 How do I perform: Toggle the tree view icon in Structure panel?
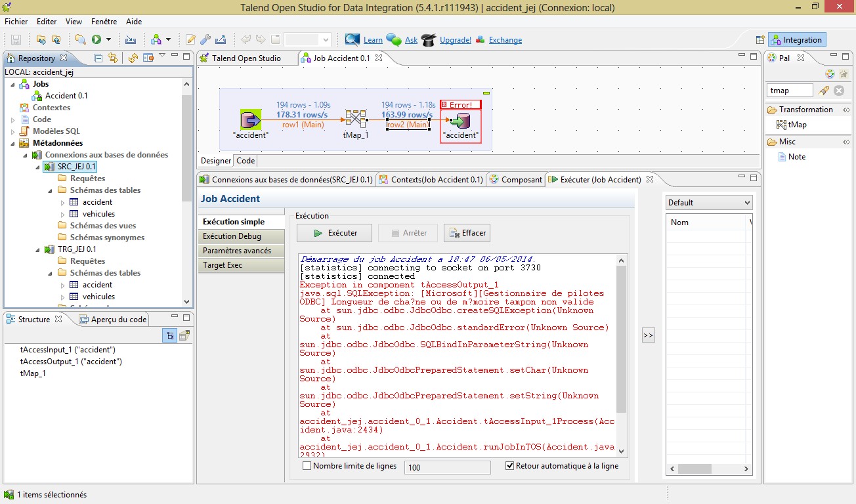point(171,335)
